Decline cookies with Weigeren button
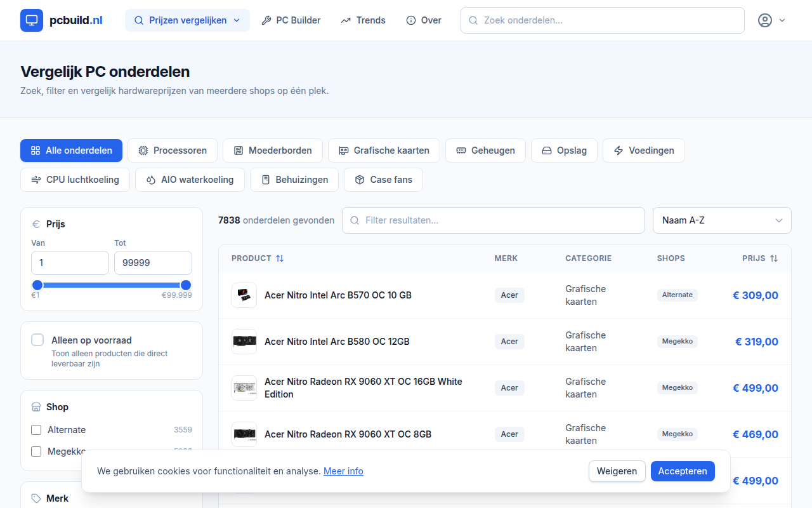This screenshot has width=812, height=508. click(617, 471)
